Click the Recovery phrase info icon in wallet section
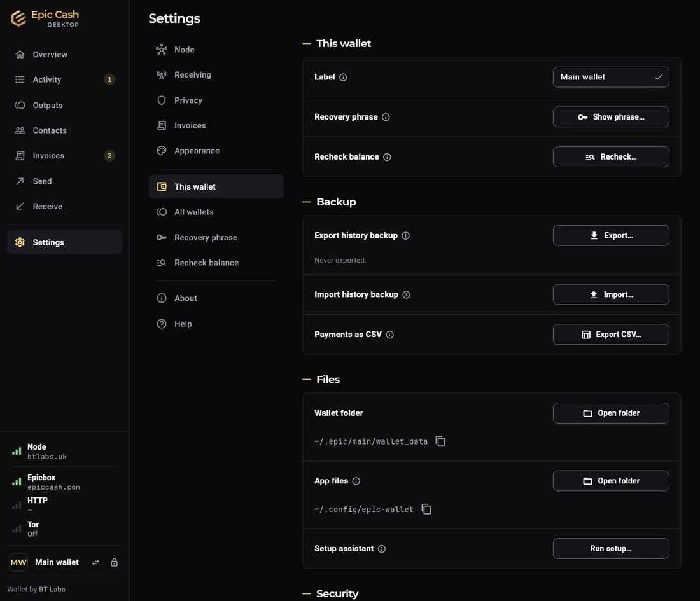Image resolution: width=700 pixels, height=601 pixels. pos(386,117)
